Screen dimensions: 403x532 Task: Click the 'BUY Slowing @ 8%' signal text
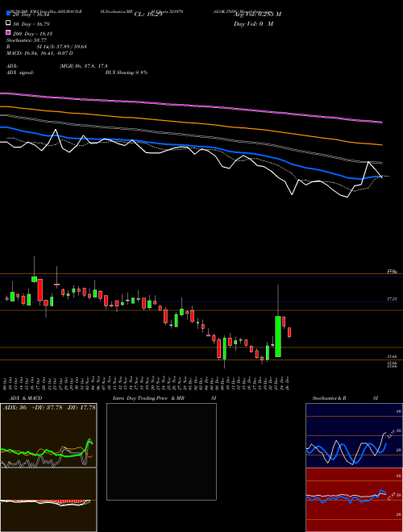click(127, 73)
